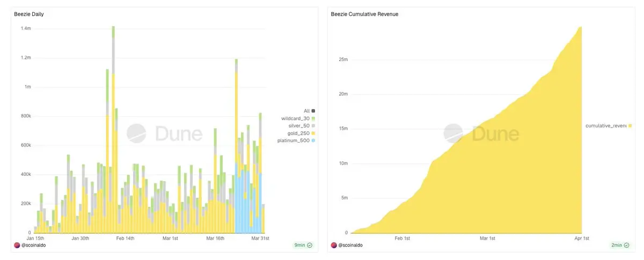The image size is (644, 260).
Task: Click the Dune logo watermark on the Daily chart
Action: point(164,133)
